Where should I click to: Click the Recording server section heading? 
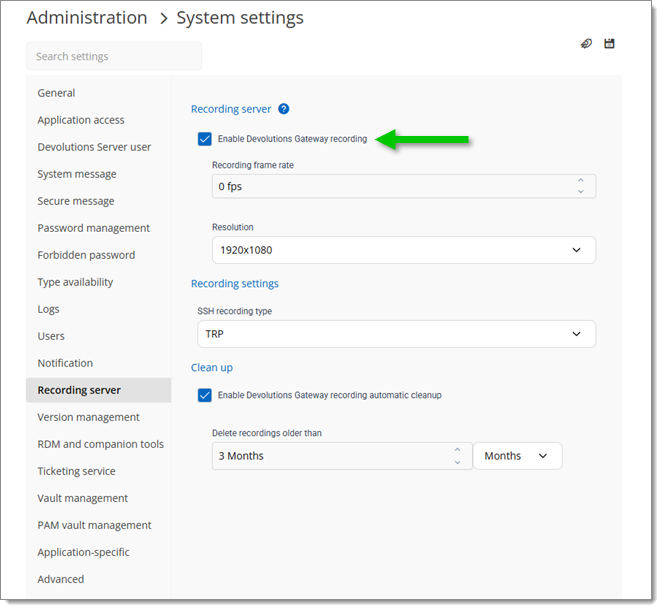click(x=231, y=109)
